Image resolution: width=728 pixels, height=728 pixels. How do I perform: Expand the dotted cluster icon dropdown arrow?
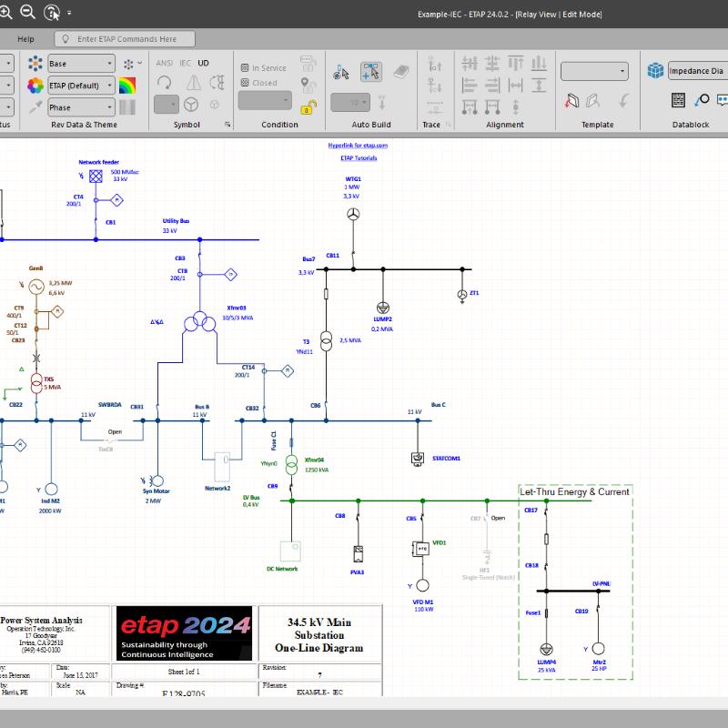click(140, 63)
